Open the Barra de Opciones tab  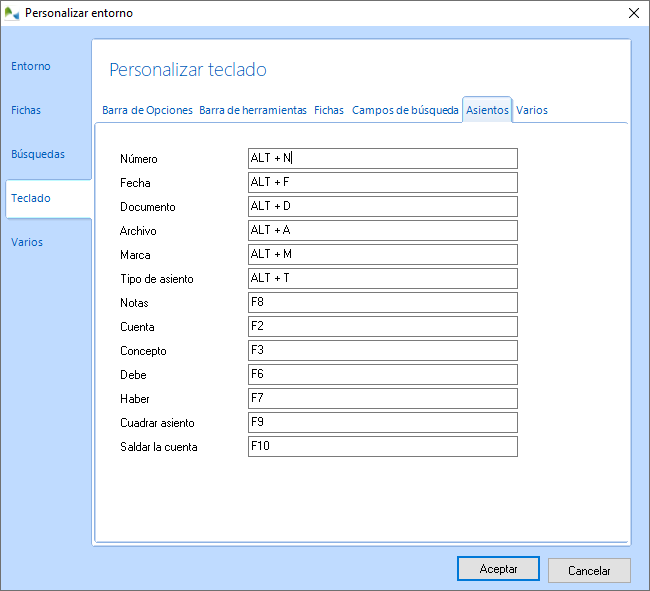click(x=147, y=110)
